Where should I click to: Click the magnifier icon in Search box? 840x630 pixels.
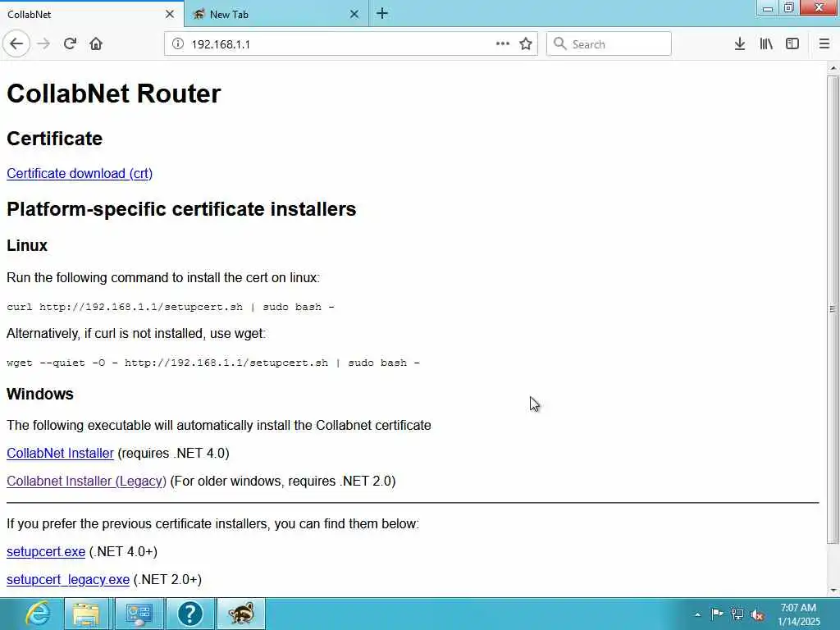point(559,44)
